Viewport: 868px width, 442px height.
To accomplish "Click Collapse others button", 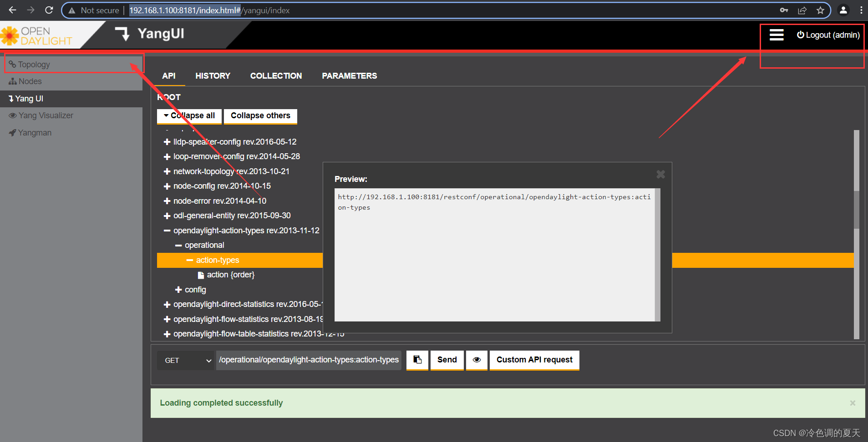I will 260,116.
